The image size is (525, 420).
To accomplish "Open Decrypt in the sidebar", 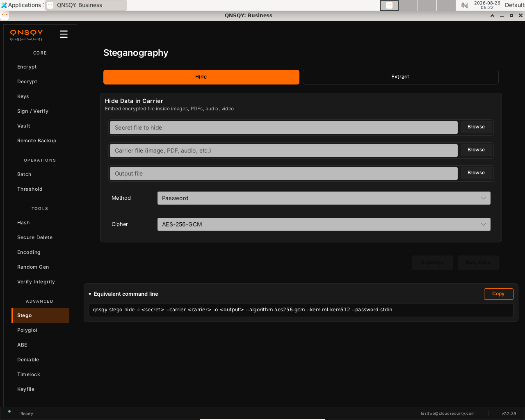I will (40, 82).
